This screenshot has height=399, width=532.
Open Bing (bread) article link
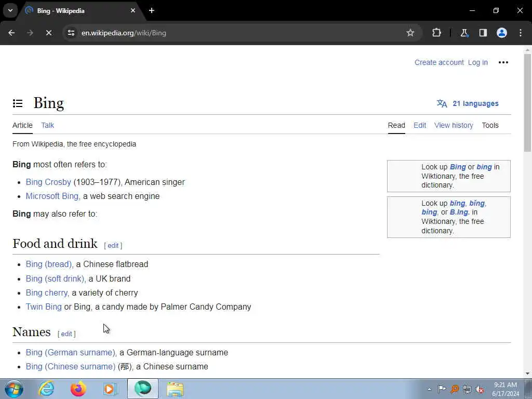(48, 264)
